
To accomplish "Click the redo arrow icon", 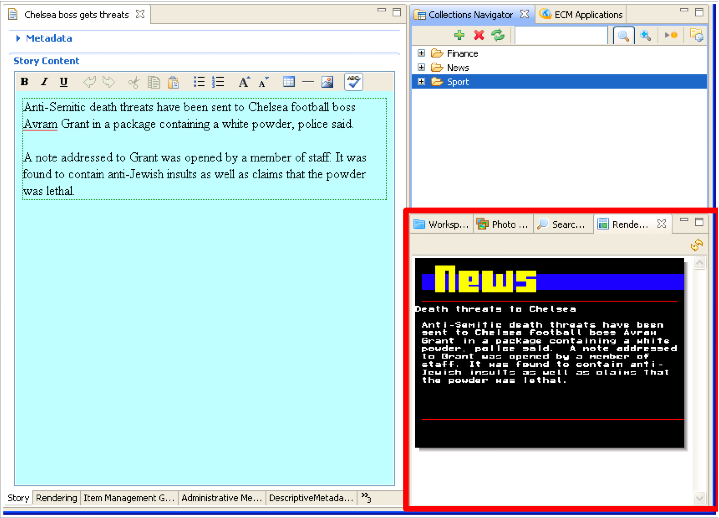I will pos(109,83).
